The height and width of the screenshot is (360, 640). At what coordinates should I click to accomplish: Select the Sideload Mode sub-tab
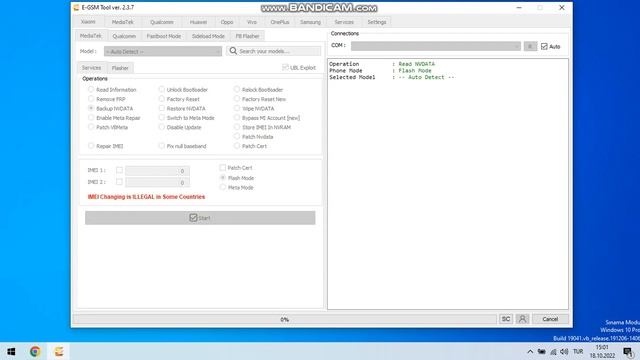pos(208,36)
